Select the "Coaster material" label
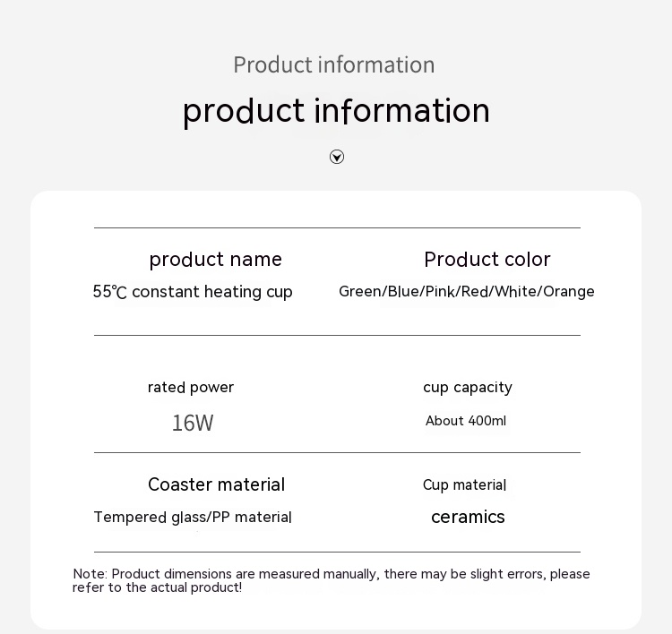The image size is (672, 634). [216, 485]
